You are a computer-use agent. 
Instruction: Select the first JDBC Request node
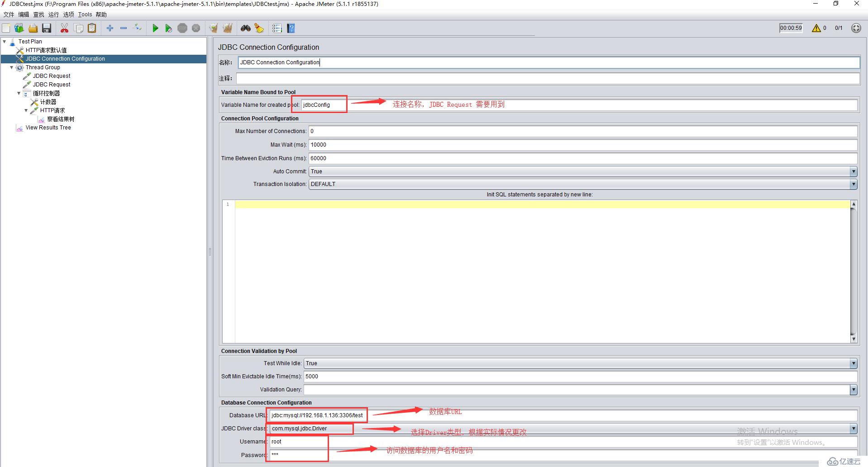pos(52,76)
